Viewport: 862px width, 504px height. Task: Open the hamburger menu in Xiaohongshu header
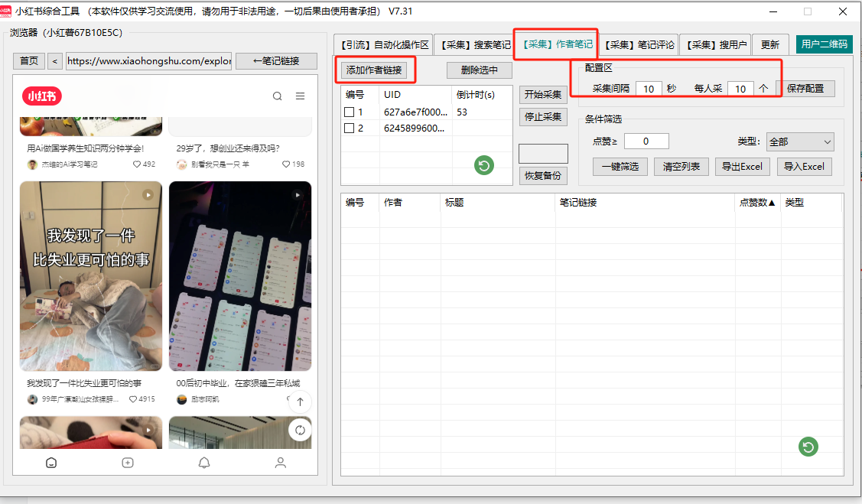301,96
